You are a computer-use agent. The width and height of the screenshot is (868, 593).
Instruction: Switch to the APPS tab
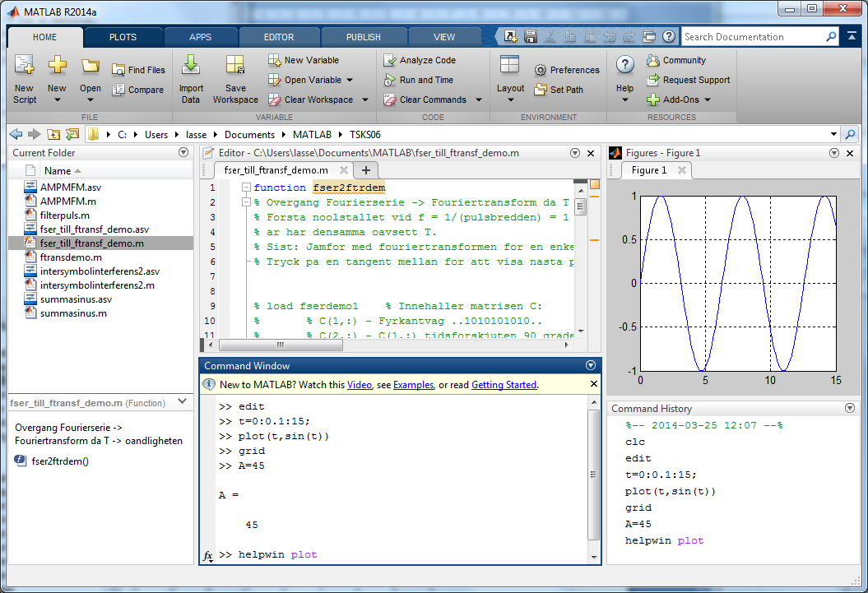point(201,37)
